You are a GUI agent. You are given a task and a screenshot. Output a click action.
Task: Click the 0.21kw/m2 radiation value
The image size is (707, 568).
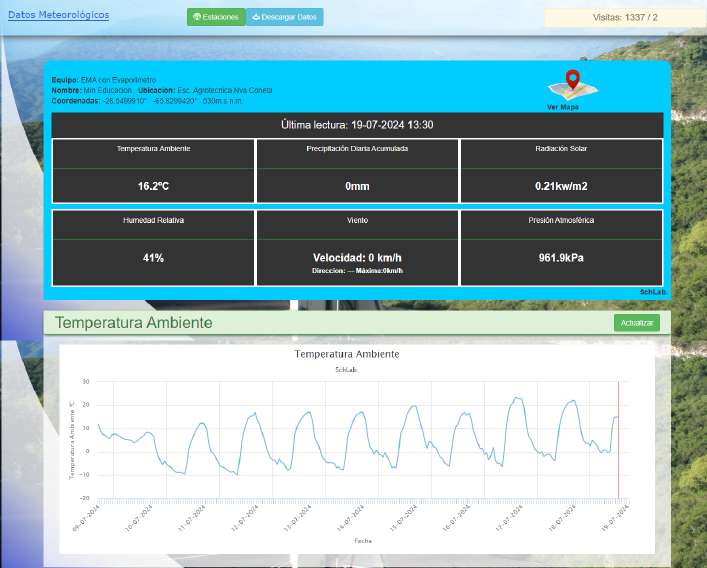click(561, 186)
